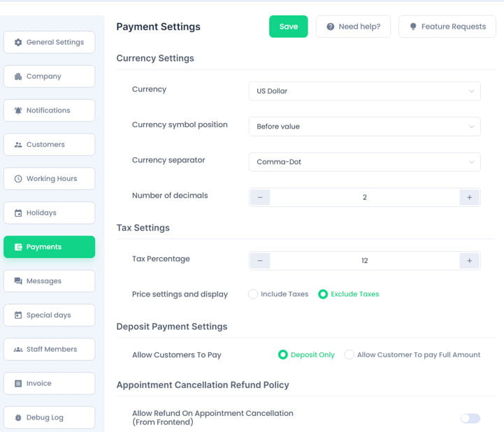Click the Number of decimals input field

coord(364,197)
